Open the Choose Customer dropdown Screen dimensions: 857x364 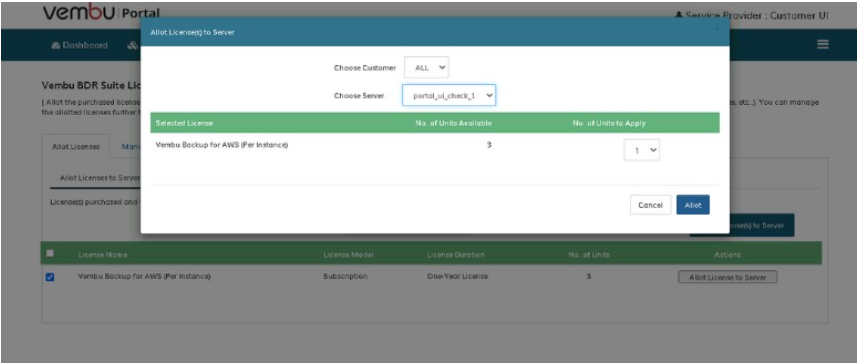[x=426, y=68]
